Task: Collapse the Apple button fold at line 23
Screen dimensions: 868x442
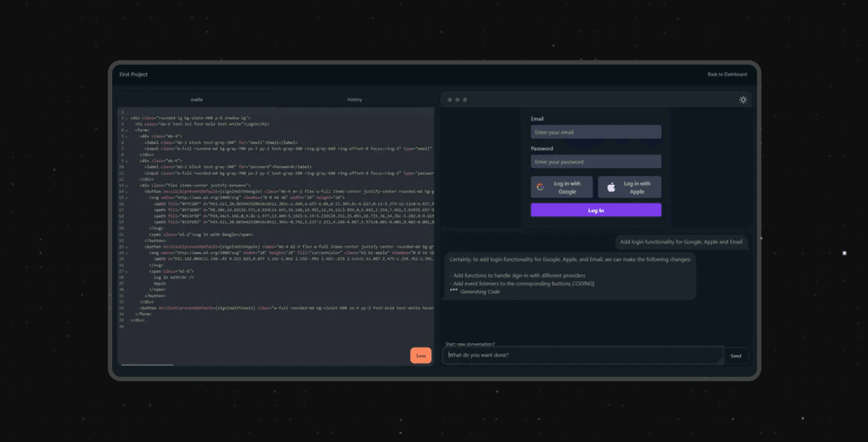Action: [127, 247]
